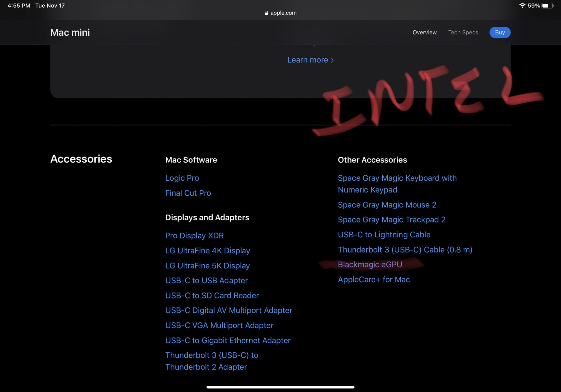Tap the Mac mini page title
Screen dimensions: 561x392
70,33
